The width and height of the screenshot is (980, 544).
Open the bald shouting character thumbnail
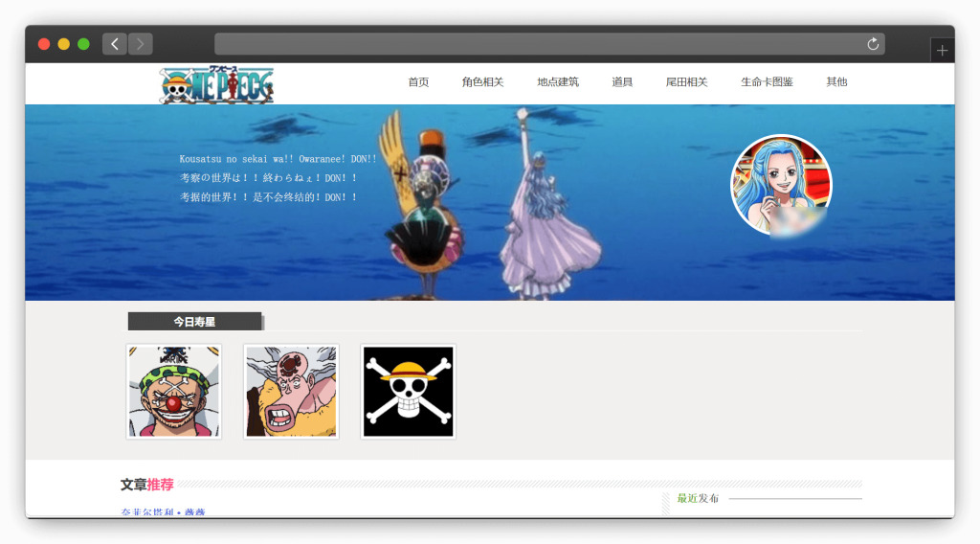pyautogui.click(x=291, y=392)
